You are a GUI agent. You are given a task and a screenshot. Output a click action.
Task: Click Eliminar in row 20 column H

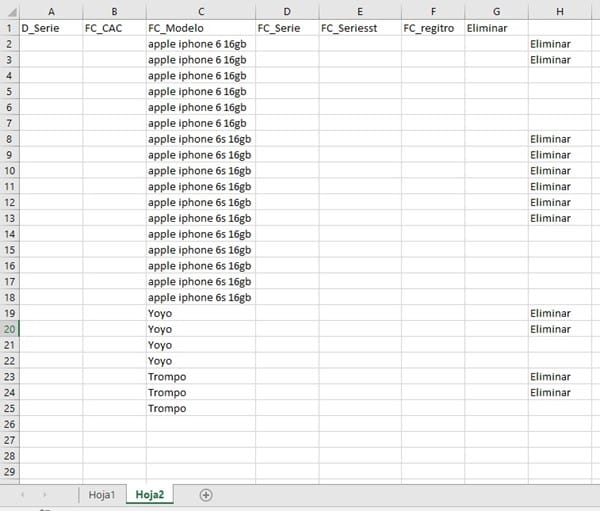click(560, 329)
